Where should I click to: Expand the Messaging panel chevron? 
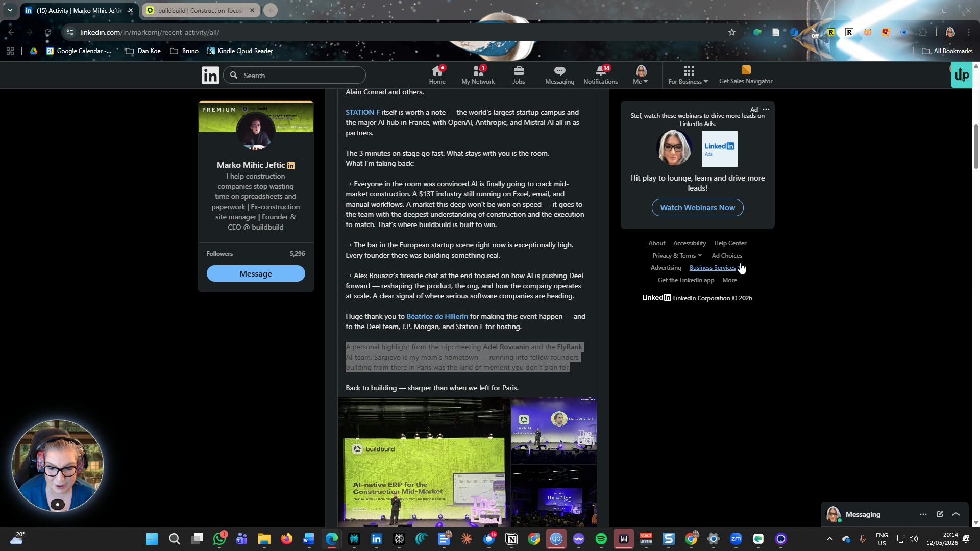[x=956, y=514]
